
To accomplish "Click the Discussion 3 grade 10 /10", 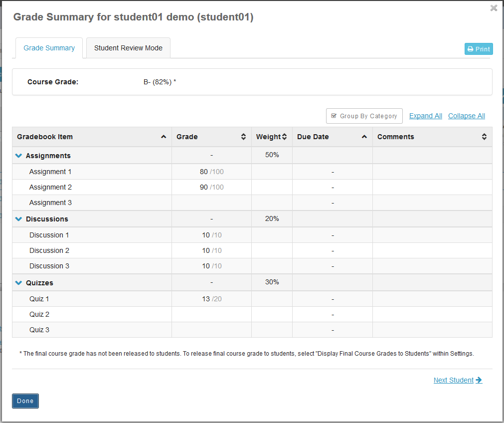I will 211,266.
